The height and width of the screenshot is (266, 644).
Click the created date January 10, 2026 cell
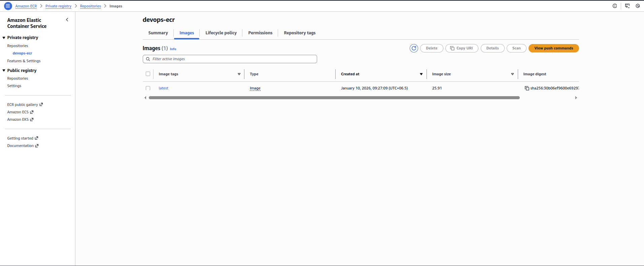click(x=374, y=88)
